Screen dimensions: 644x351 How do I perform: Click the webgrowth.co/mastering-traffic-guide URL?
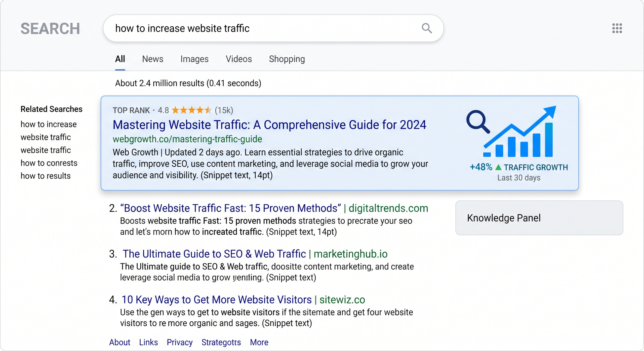(x=187, y=139)
